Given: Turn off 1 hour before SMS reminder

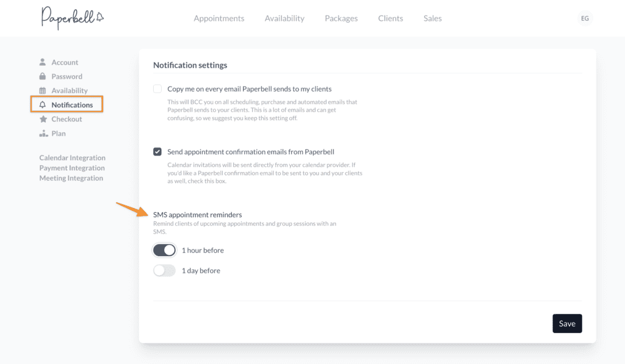Looking at the screenshot, I should [x=164, y=250].
